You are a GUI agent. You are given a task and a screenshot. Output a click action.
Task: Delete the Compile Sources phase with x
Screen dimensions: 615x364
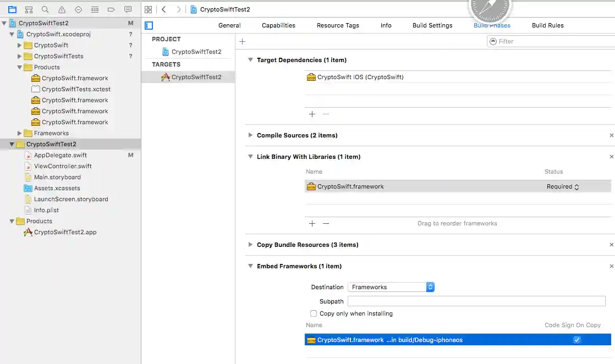tap(611, 135)
